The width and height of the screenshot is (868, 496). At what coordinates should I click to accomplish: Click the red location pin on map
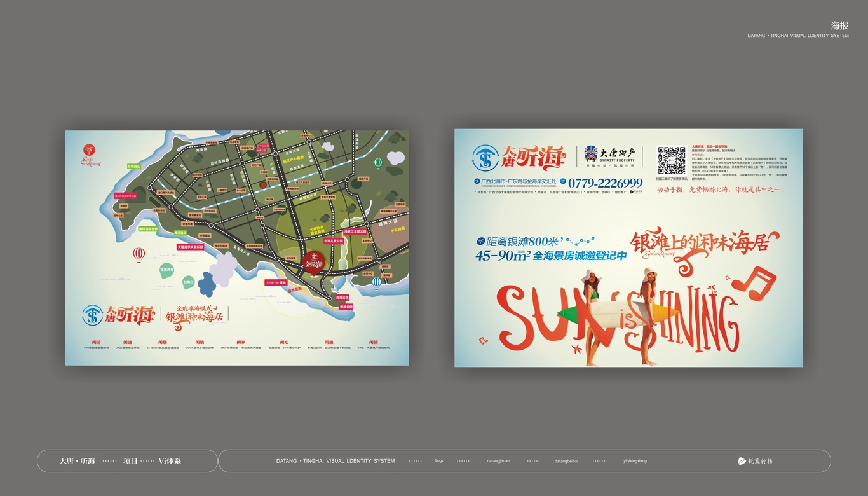coord(315,264)
